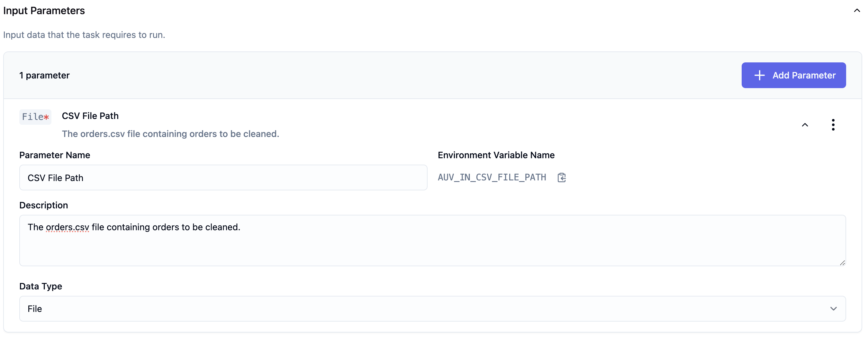
Task: Click the File type badge
Action: click(35, 117)
